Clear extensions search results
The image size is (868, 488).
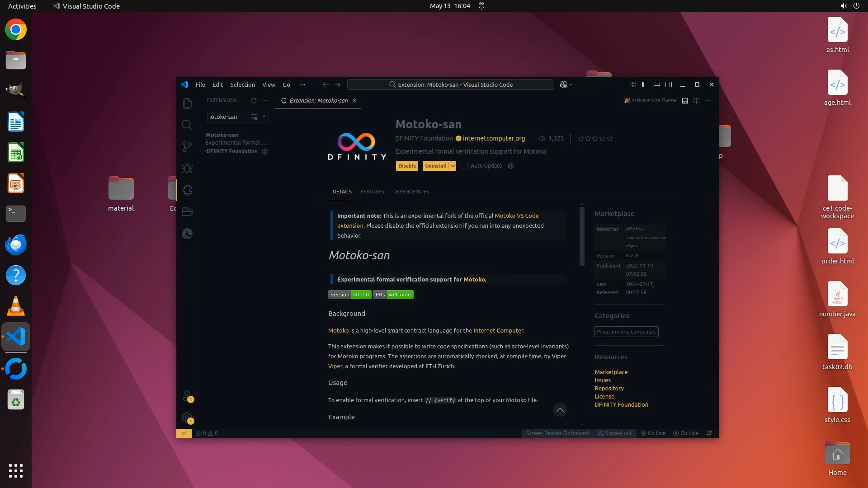pyautogui.click(x=254, y=117)
